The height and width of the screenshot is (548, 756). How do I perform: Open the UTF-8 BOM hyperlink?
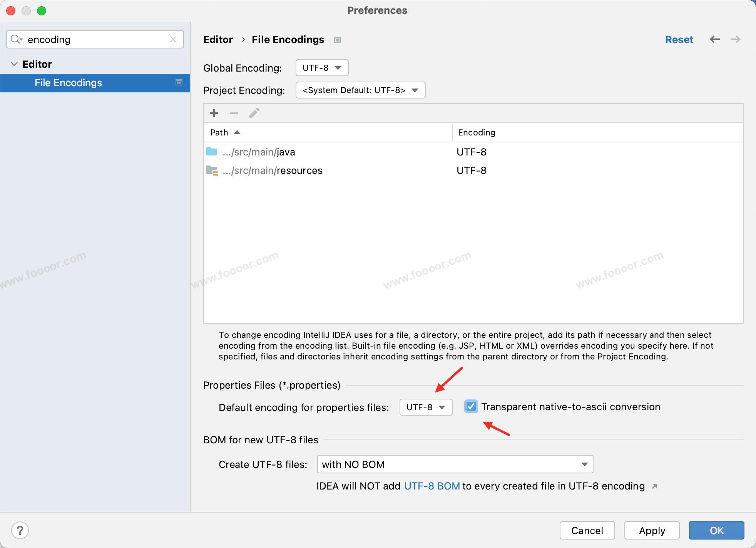(432, 486)
